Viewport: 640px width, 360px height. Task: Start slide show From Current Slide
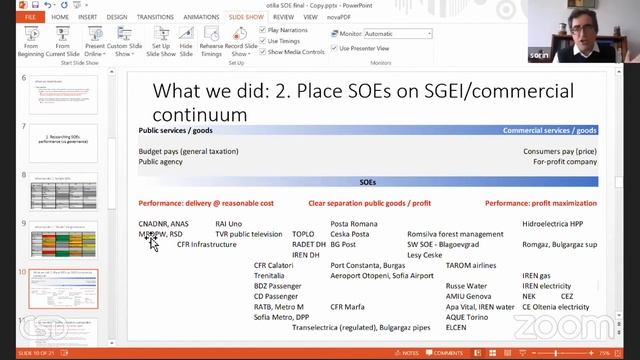click(62, 42)
